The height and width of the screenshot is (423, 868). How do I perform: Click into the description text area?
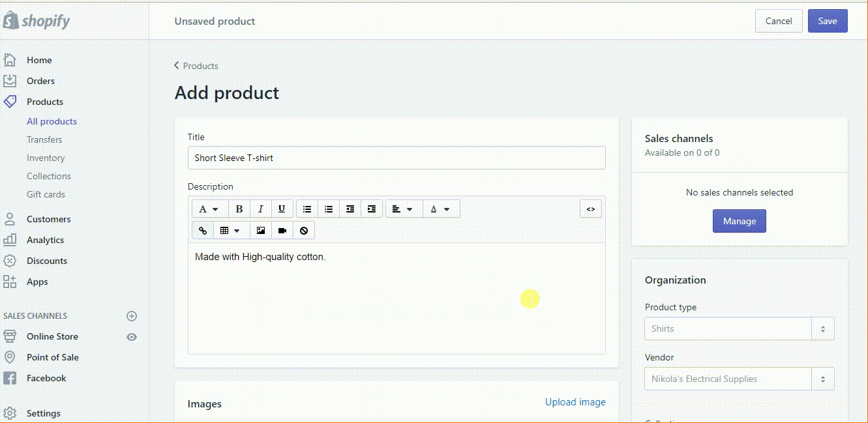[x=397, y=299]
